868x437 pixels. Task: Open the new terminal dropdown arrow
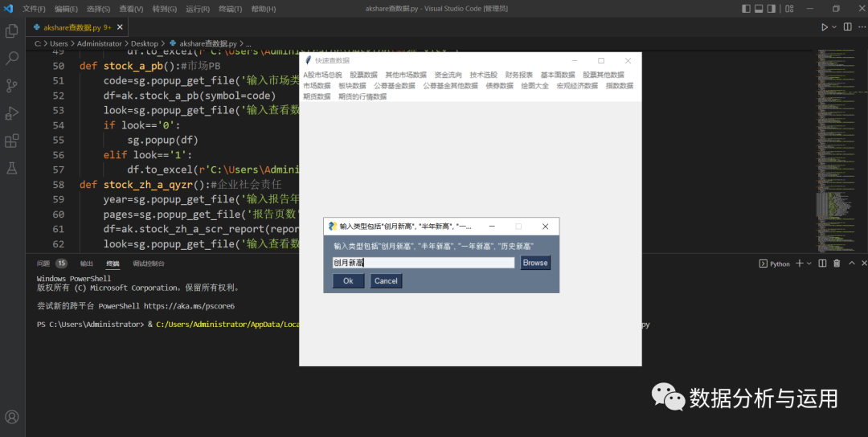pos(809,263)
